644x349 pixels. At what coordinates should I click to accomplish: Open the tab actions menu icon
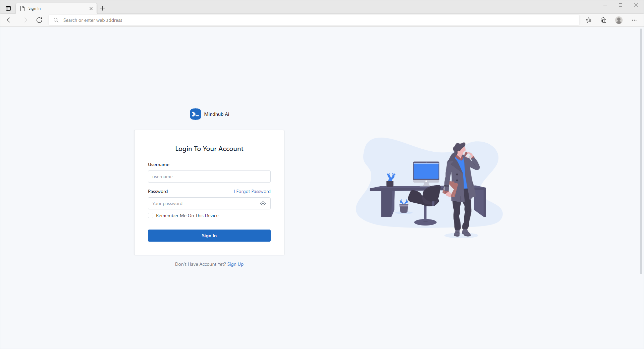click(x=8, y=8)
